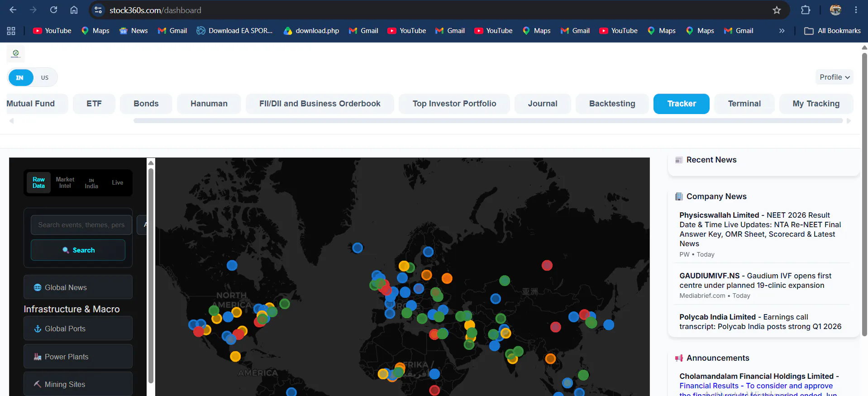868x396 pixels.
Task: Click the sidebar scroll up arrow
Action: [151, 163]
